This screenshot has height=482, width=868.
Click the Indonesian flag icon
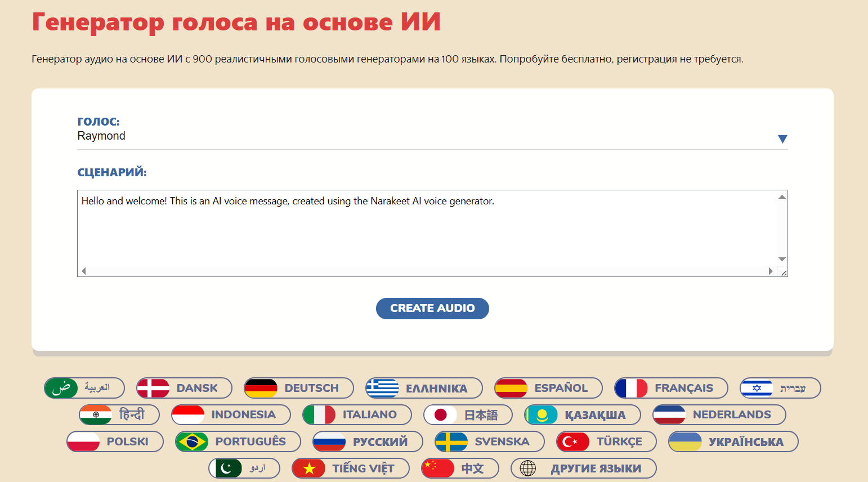pyautogui.click(x=188, y=415)
